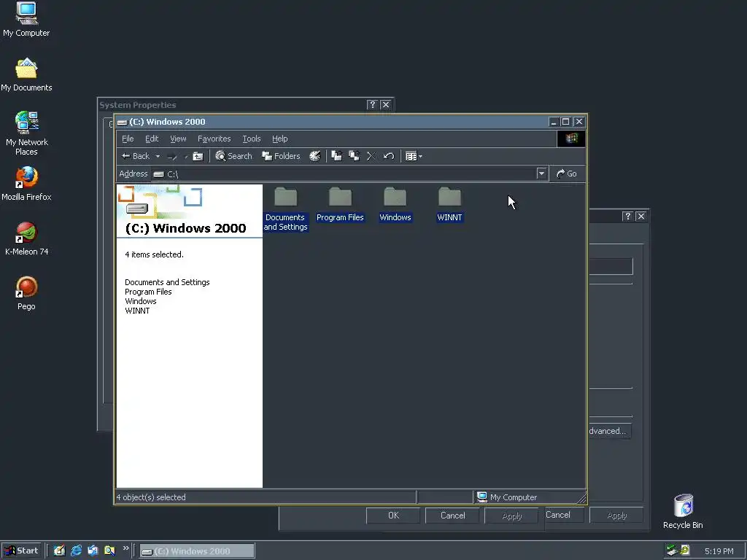This screenshot has height=560, width=747.
Task: Open the Favorites menu
Action: point(214,139)
